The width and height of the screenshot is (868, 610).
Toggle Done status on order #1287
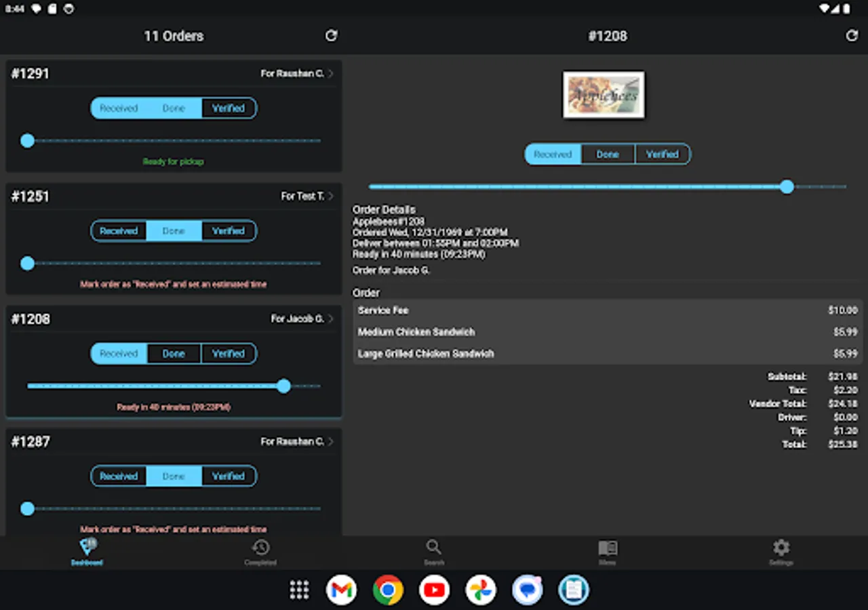click(x=174, y=476)
